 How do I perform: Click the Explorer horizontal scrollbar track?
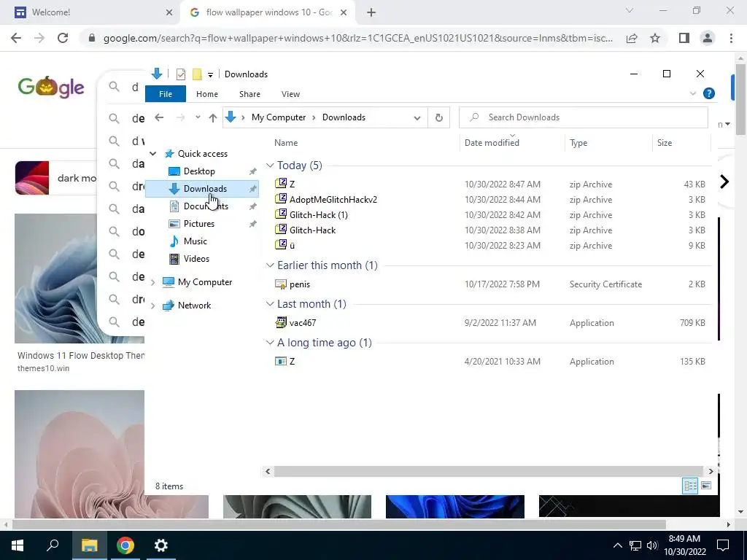(488, 472)
